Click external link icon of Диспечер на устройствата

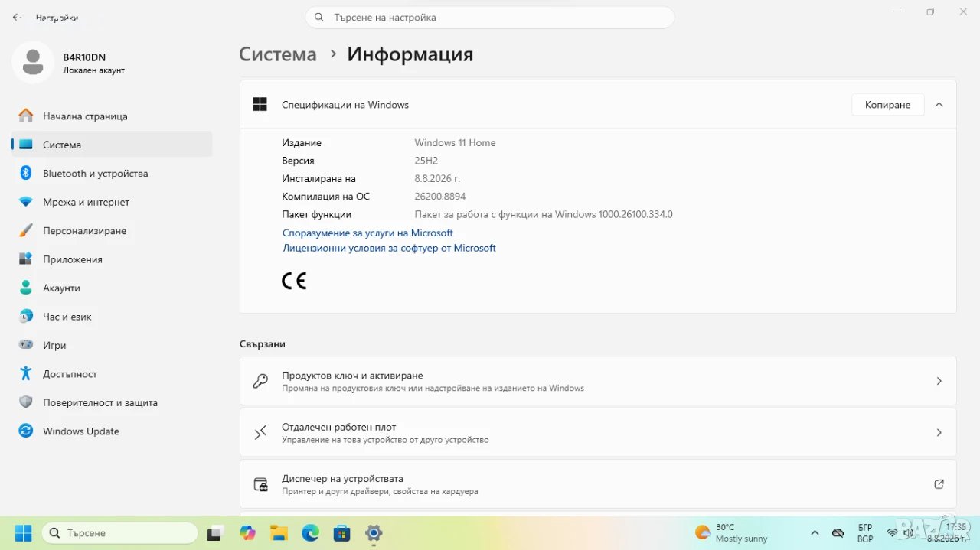[x=939, y=484]
